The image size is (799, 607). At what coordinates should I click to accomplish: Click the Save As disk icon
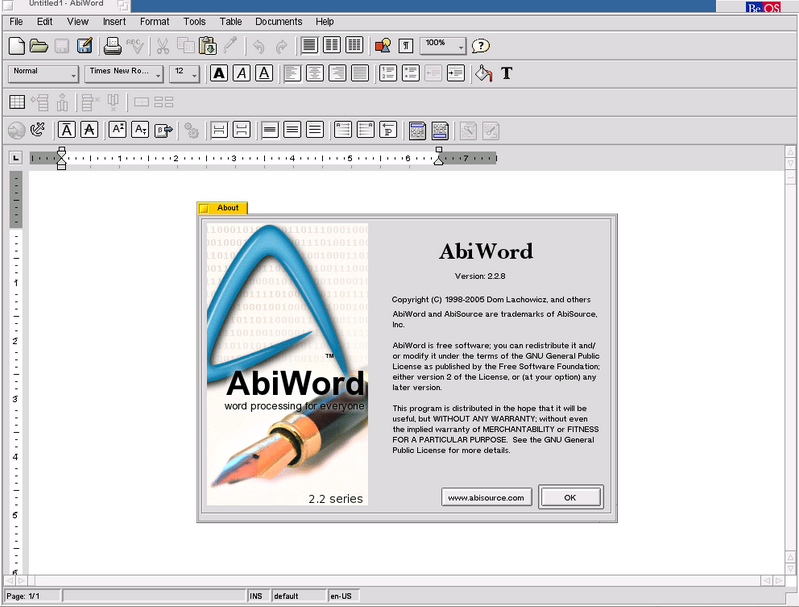(85, 45)
